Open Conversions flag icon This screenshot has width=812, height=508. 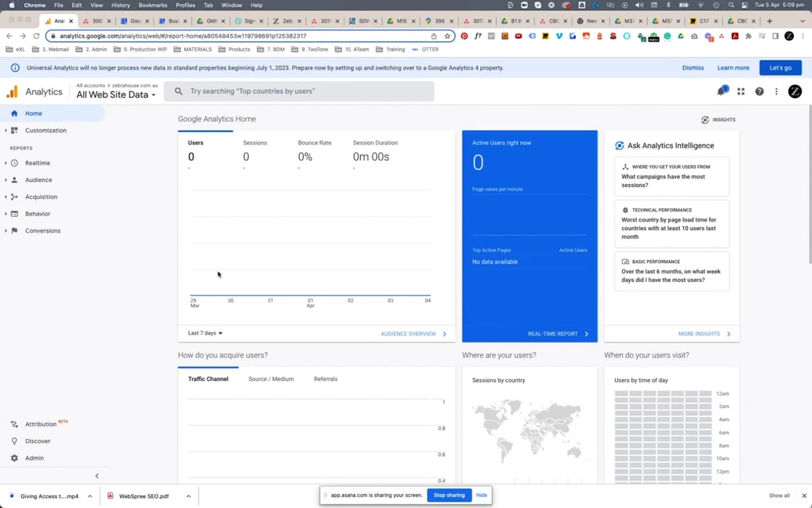click(15, 231)
